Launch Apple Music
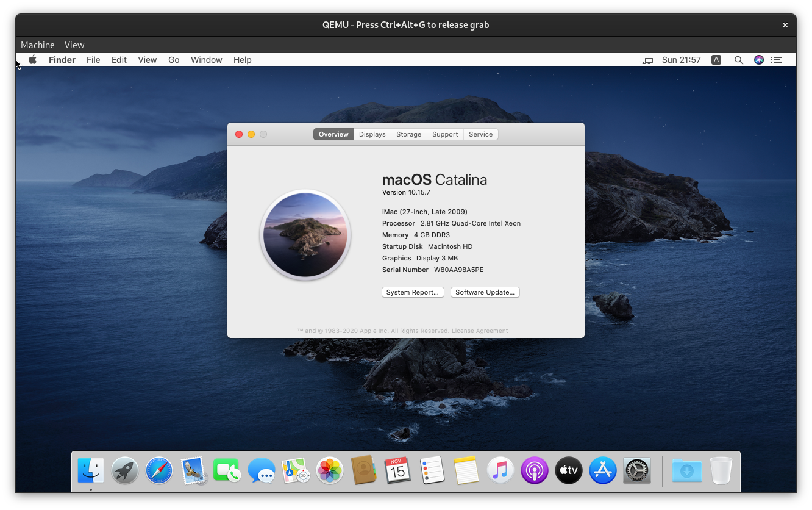 pos(500,470)
